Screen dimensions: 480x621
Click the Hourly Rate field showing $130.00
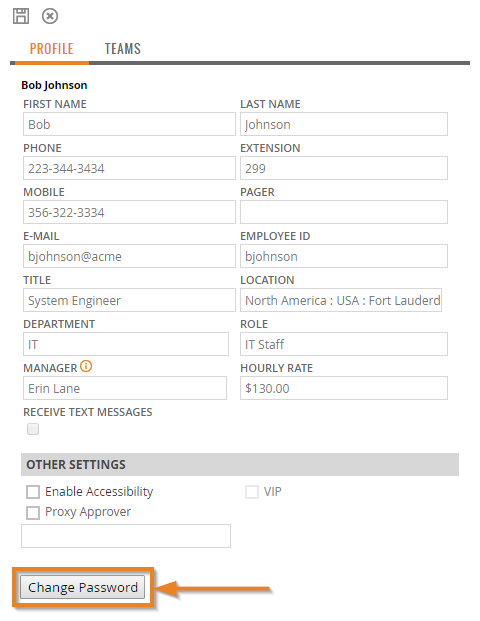(x=344, y=388)
